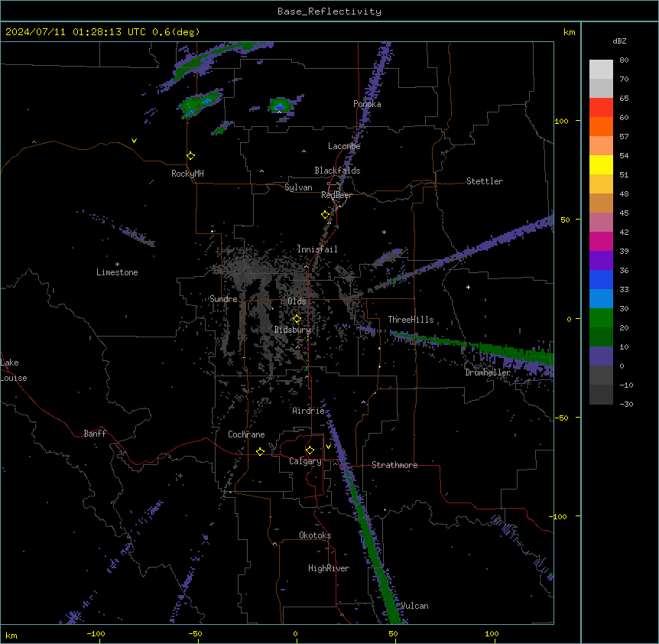Click the Okotoks label
The width and height of the screenshot is (659, 644).
315,535
